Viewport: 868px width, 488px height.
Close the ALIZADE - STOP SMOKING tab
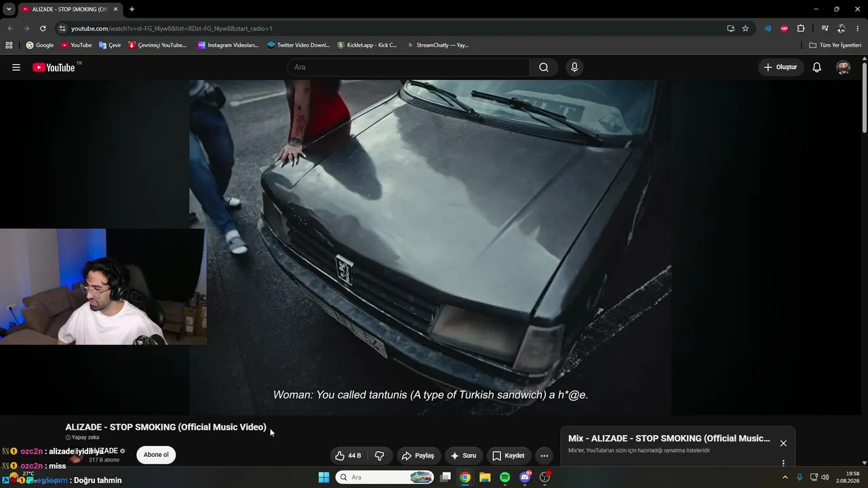115,9
